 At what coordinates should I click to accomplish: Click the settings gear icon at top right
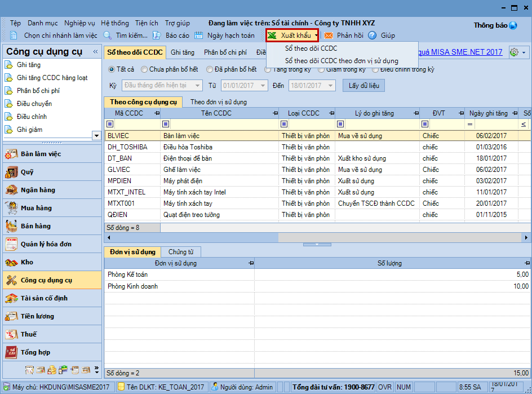pos(514,52)
